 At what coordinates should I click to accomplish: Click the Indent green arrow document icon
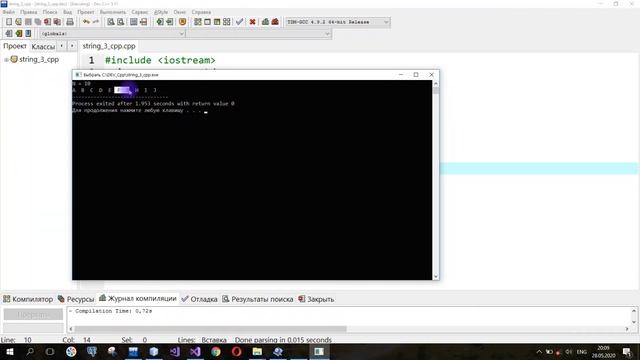pyautogui.click(x=160, y=22)
